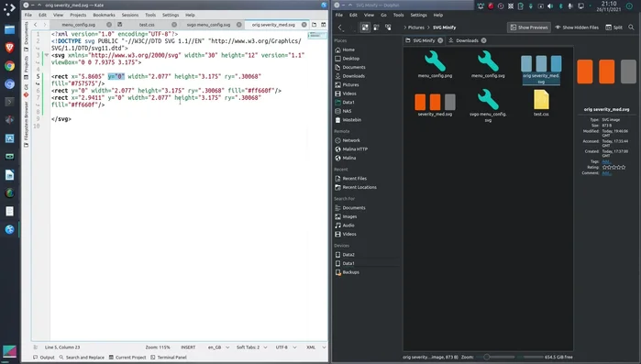Click Add comment link in info panel
This screenshot has width=641, height=364.
tap(606, 172)
